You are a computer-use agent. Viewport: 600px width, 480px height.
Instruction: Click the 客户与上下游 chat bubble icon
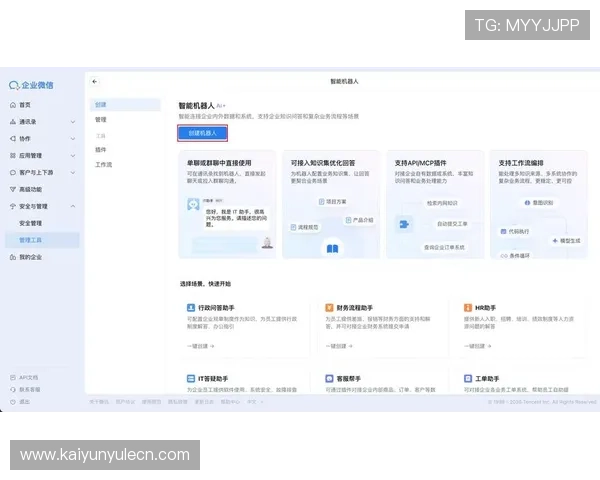point(13,172)
